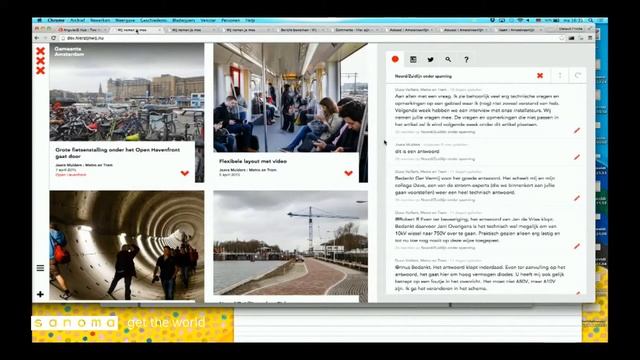Open the magnifying glass search tab
The width and height of the screenshot is (640, 360).
448,60
